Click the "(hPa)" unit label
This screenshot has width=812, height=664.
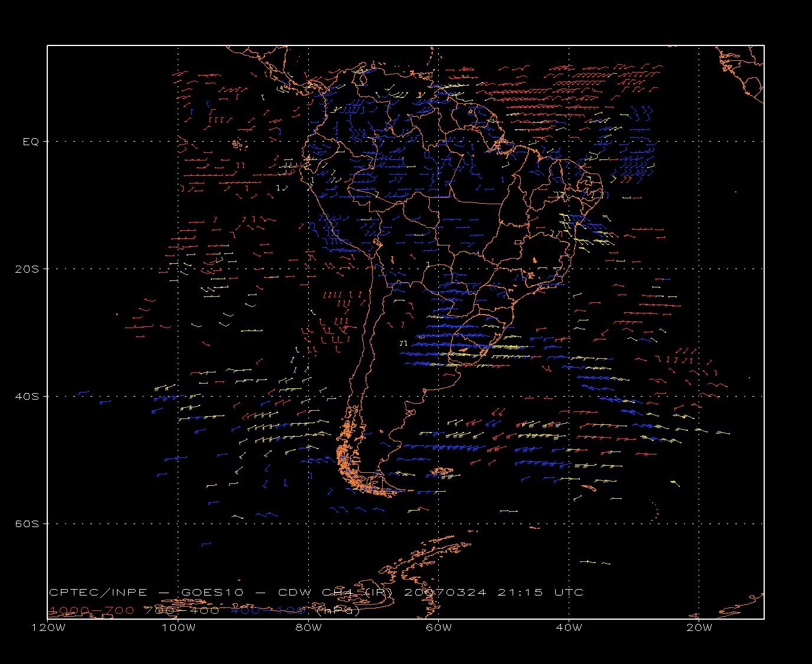click(338, 611)
